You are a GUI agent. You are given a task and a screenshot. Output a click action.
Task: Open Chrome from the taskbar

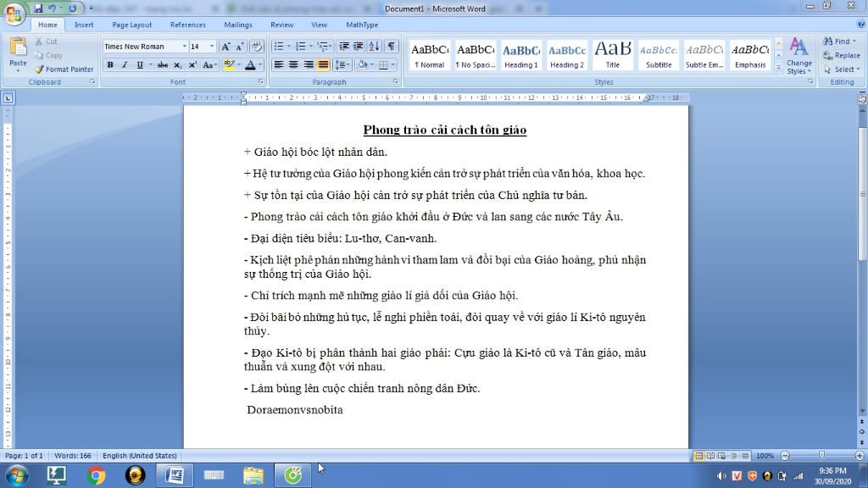[96, 475]
